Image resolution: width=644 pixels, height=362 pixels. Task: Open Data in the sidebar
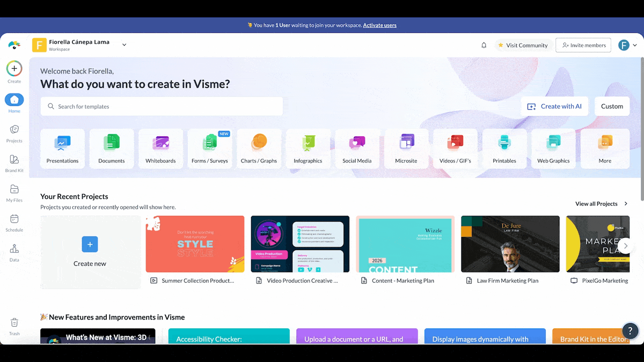click(14, 253)
